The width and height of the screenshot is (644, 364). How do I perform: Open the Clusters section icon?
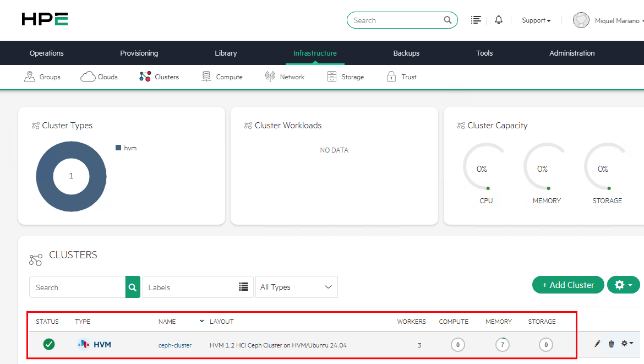point(145,77)
